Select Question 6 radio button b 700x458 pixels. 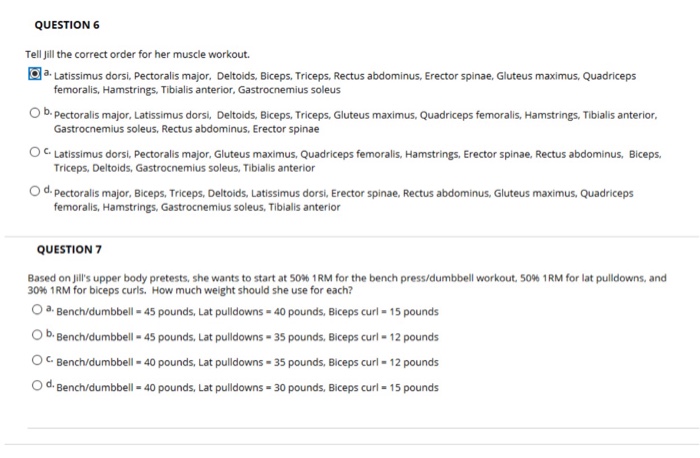coord(35,112)
